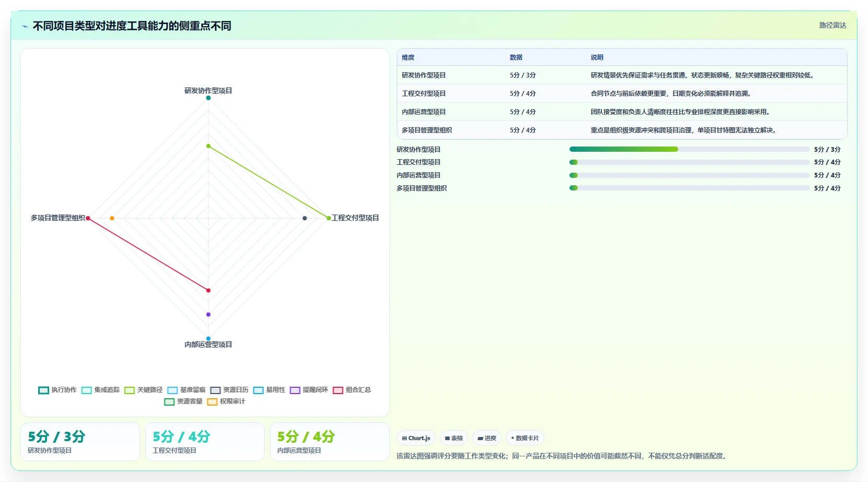This screenshot has height=482, width=868.
Task: Click the small icon before the page title
Action: tap(25, 26)
